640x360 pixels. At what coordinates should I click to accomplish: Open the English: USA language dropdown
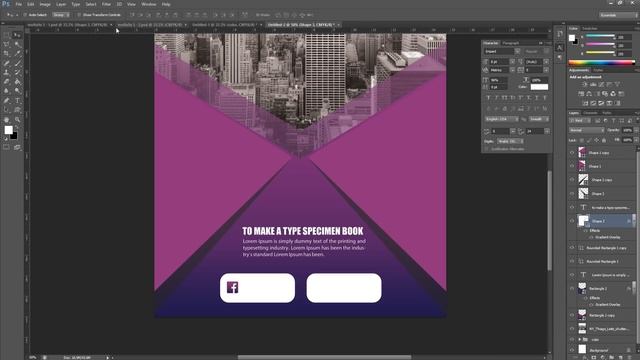(x=502, y=119)
